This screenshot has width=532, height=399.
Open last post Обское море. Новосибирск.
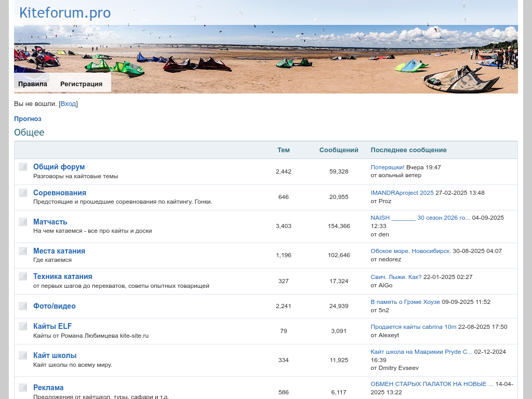tap(410, 251)
